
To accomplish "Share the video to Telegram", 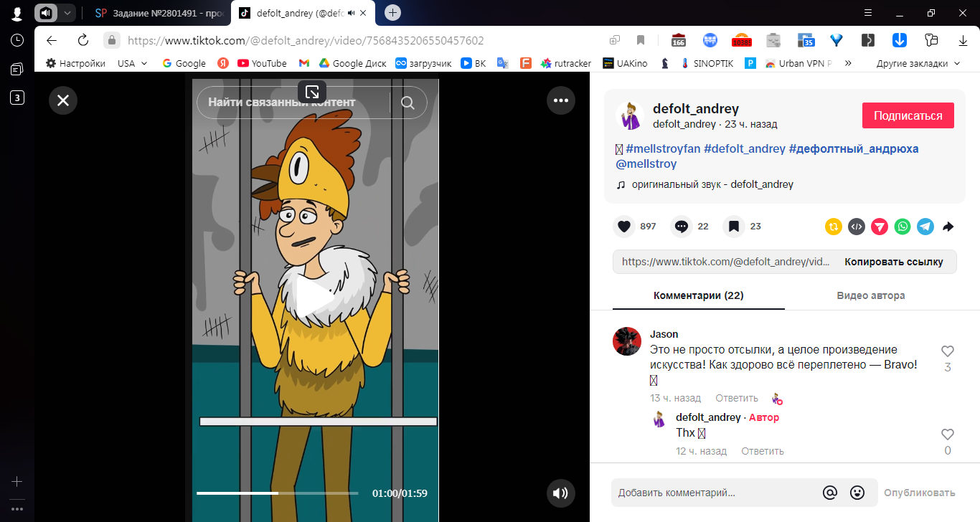I will pos(925,227).
